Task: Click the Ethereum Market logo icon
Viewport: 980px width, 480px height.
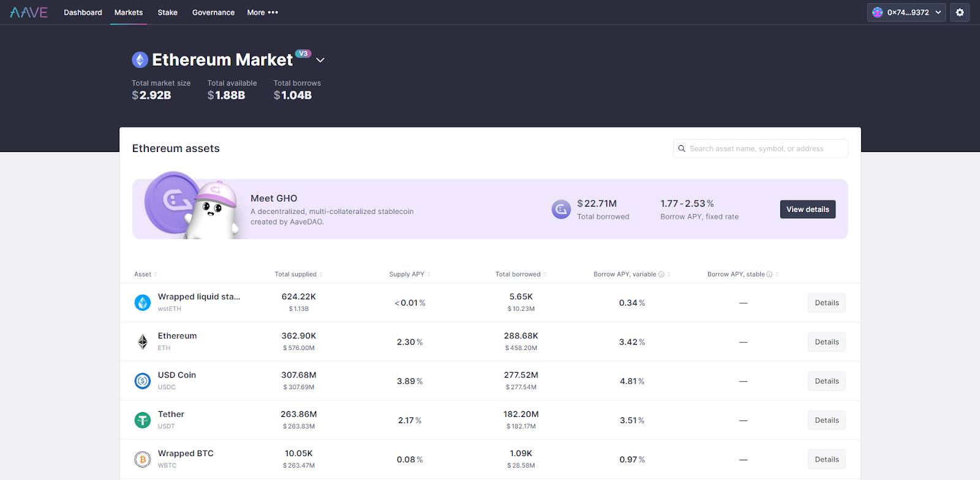Action: click(140, 59)
